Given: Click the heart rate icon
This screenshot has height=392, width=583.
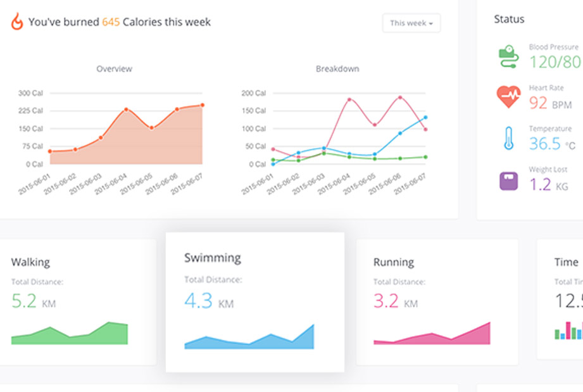Looking at the screenshot, I should (x=508, y=97).
